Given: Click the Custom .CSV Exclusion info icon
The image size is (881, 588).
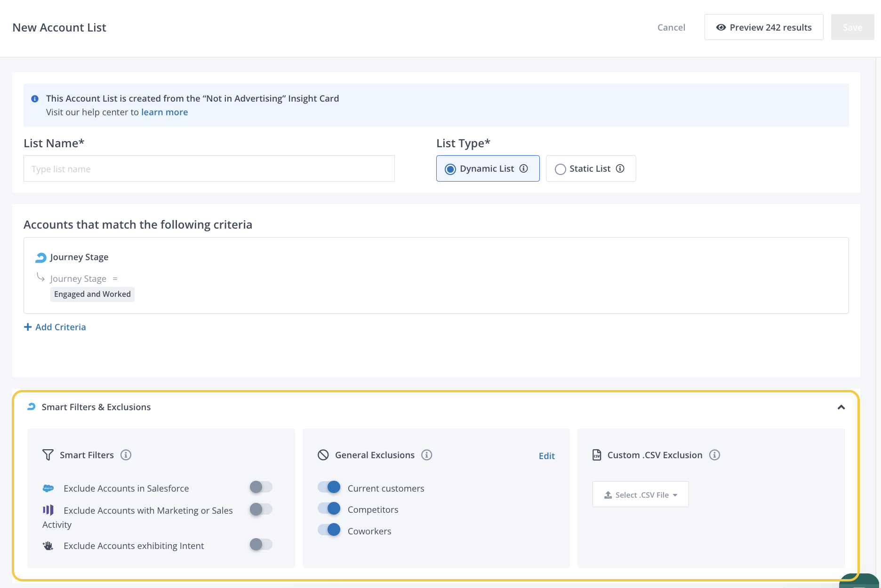Looking at the screenshot, I should point(714,455).
